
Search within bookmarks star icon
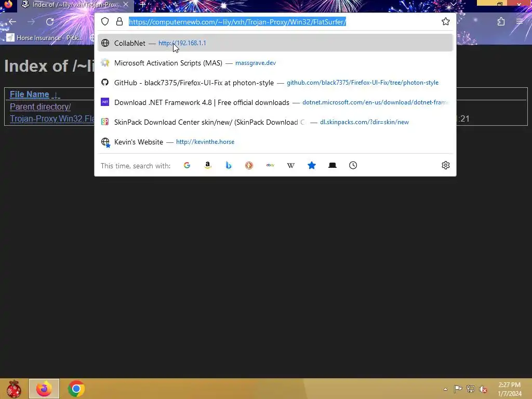[312, 165]
